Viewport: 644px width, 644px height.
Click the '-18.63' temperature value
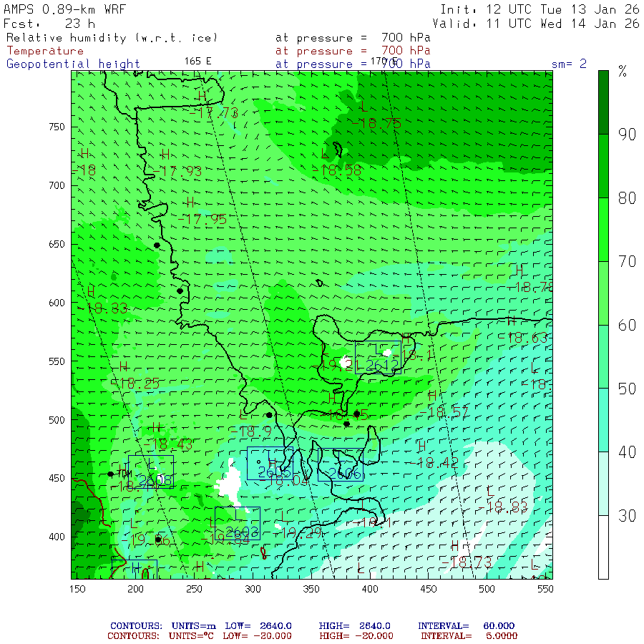point(523,338)
